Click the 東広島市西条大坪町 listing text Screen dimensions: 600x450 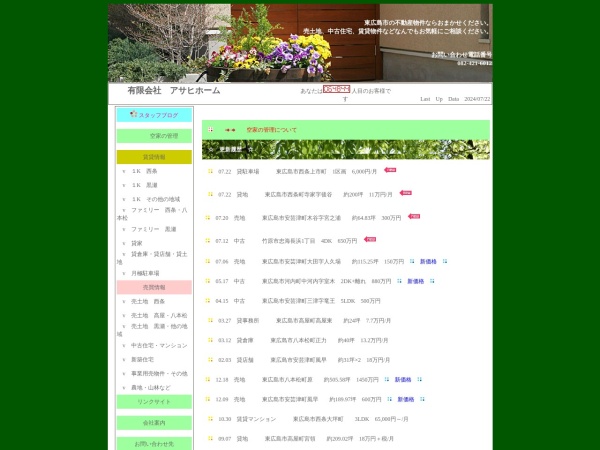pyautogui.click(x=318, y=419)
